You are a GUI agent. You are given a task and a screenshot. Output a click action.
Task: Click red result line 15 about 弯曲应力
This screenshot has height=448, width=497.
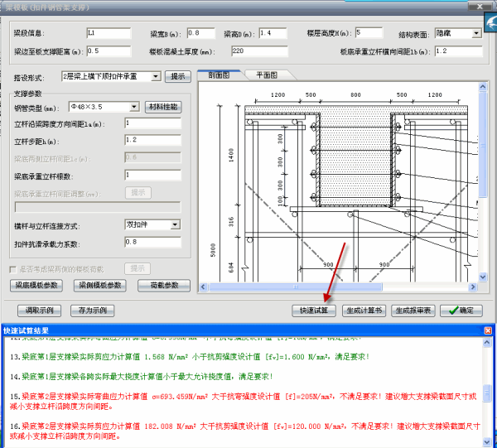point(243,402)
